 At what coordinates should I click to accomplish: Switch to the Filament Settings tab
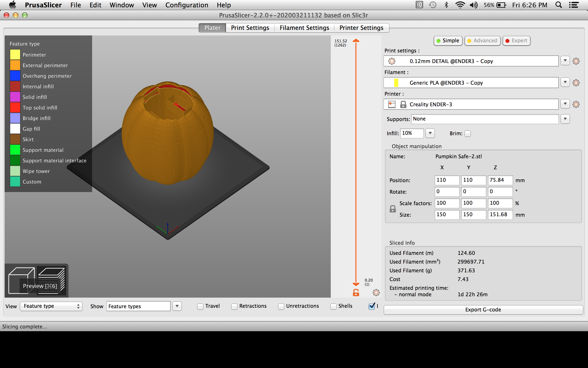point(304,28)
